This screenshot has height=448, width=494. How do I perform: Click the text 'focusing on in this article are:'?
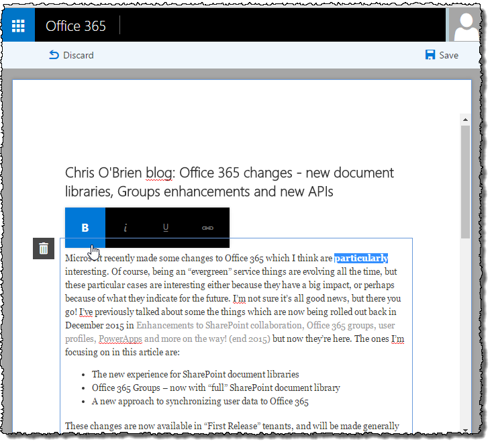(x=122, y=352)
